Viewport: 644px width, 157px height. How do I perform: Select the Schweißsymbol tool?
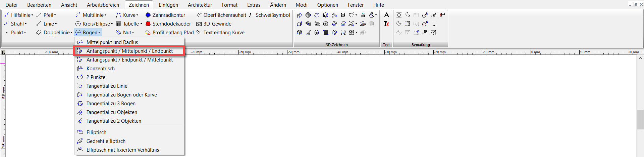point(269,15)
